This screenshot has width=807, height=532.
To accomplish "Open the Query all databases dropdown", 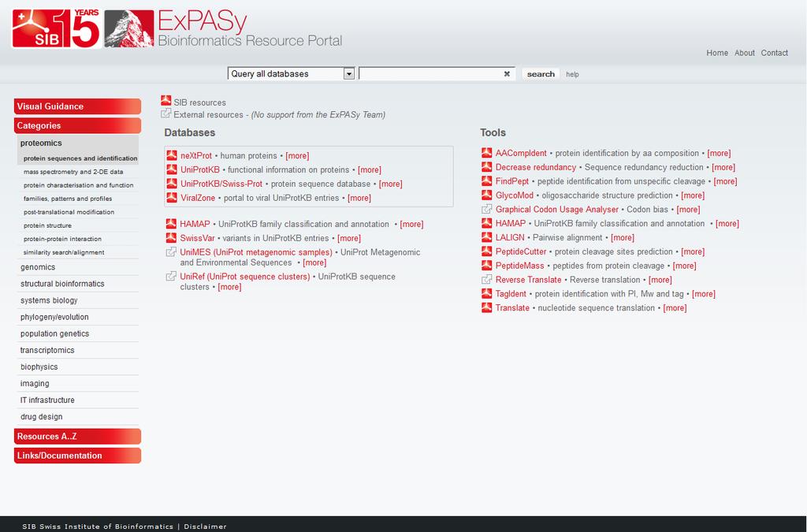I will tap(292, 73).
